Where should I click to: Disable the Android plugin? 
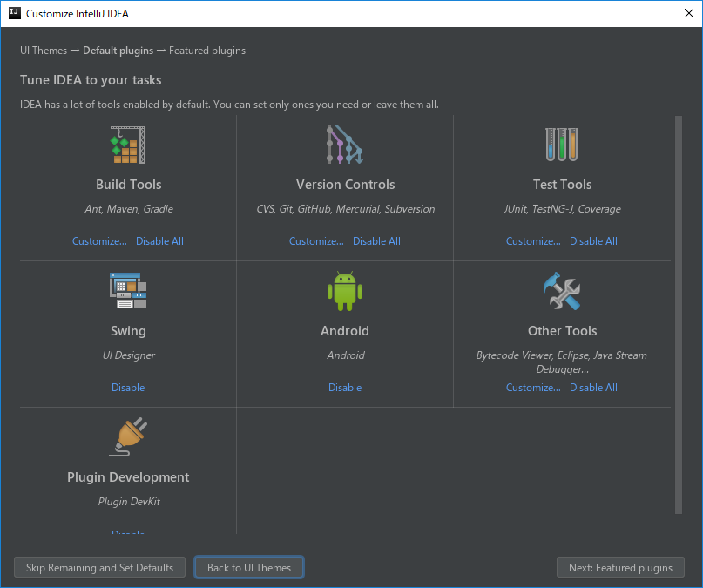[x=345, y=388]
